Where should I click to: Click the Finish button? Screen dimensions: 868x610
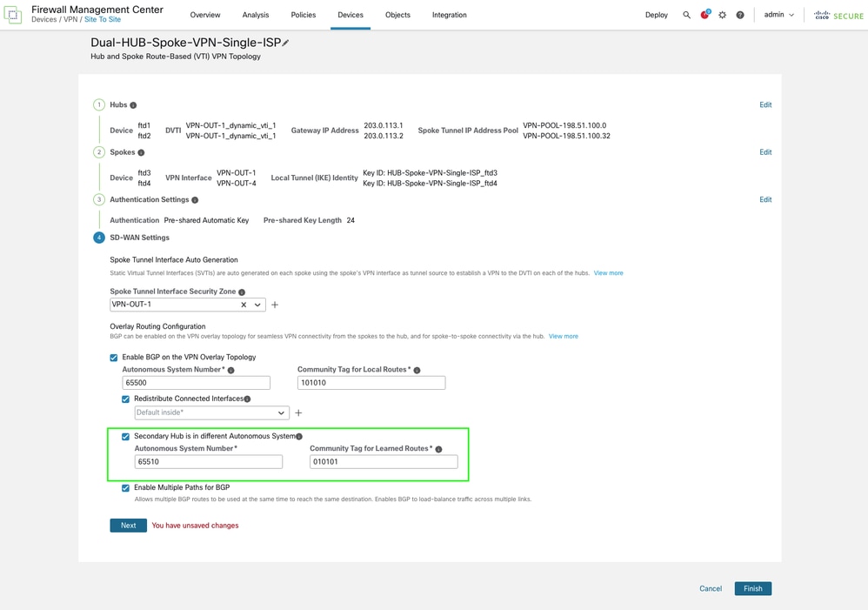(x=753, y=588)
